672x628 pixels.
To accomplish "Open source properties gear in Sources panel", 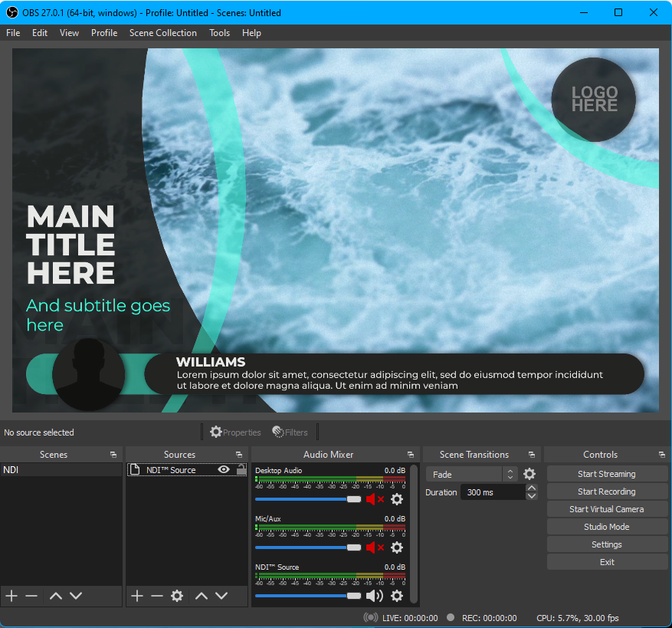I will coord(177,596).
